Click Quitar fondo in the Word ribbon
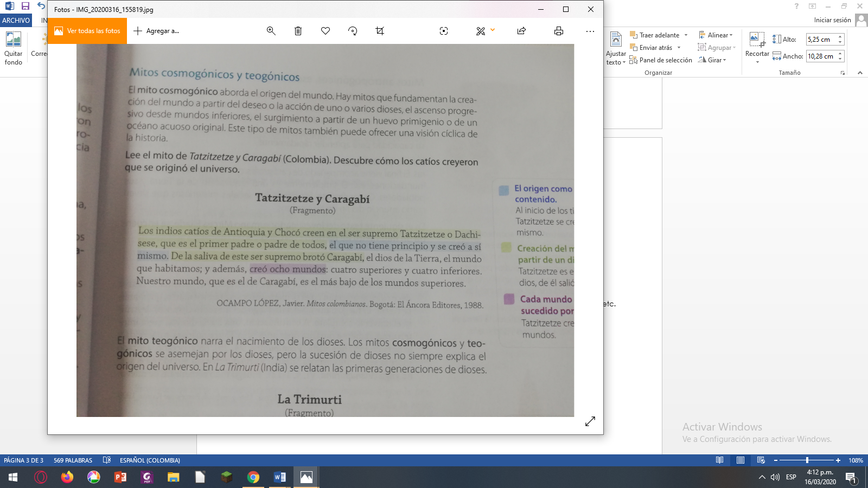 14,49
